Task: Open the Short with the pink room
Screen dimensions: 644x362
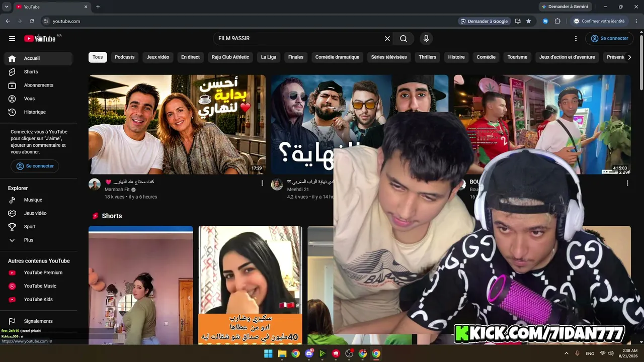Action: click(141, 285)
